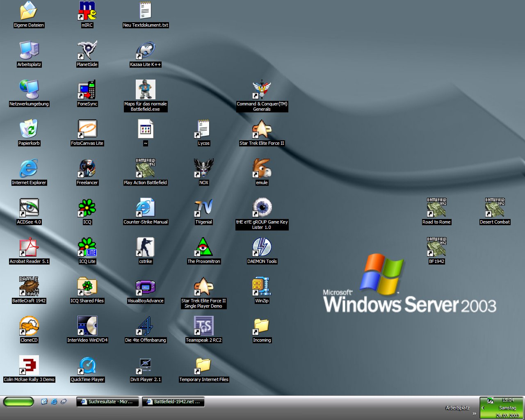Select the Kazaa Lite K++ icon
Image resolution: width=525 pixels, height=420 pixels.
pos(145,50)
